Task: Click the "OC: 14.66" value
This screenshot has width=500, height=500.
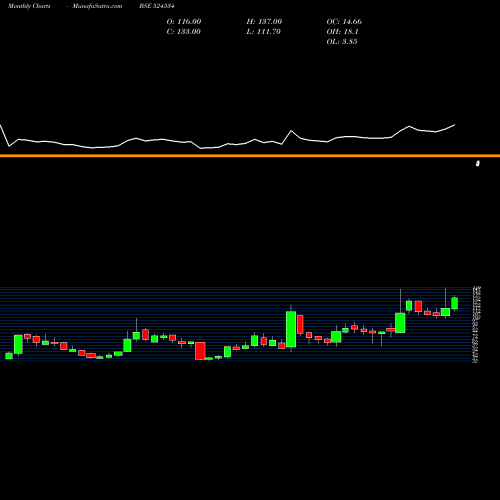Action: (x=344, y=22)
